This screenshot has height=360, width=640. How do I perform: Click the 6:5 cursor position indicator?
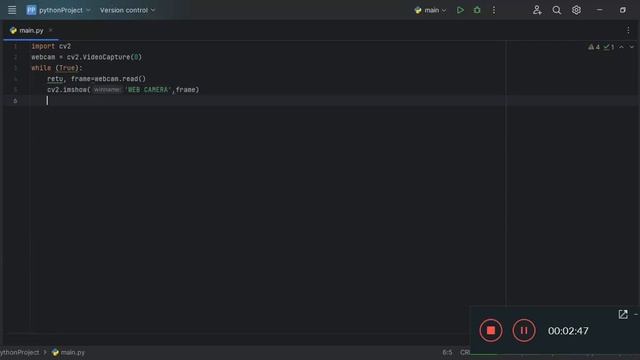pos(447,352)
